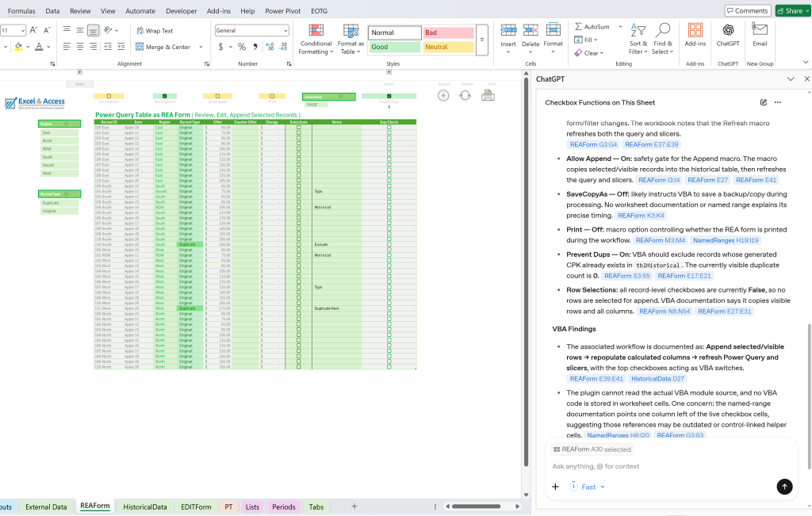This screenshot has width=812, height=516.
Task: Open the ChatGPT add-in from the ribbon
Action: [728, 35]
